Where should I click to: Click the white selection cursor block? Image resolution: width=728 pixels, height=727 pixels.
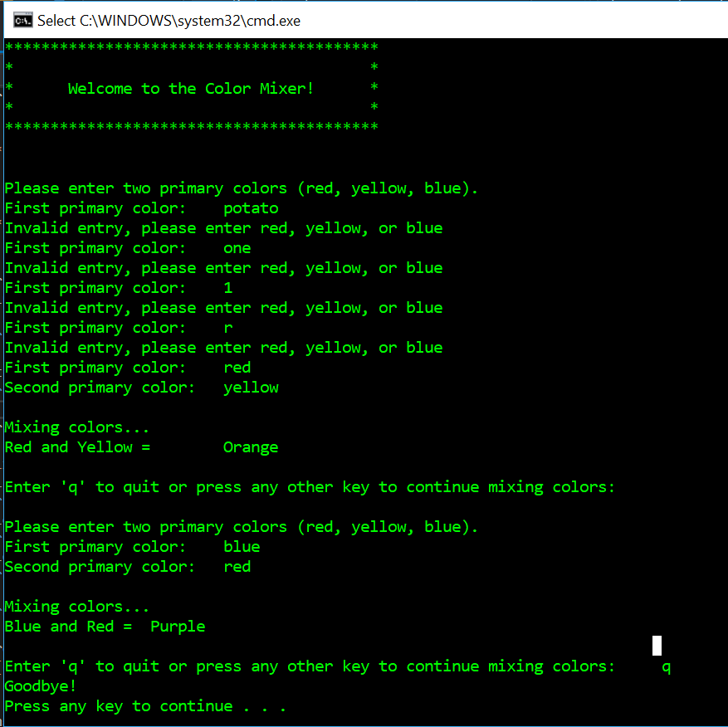pos(657,646)
